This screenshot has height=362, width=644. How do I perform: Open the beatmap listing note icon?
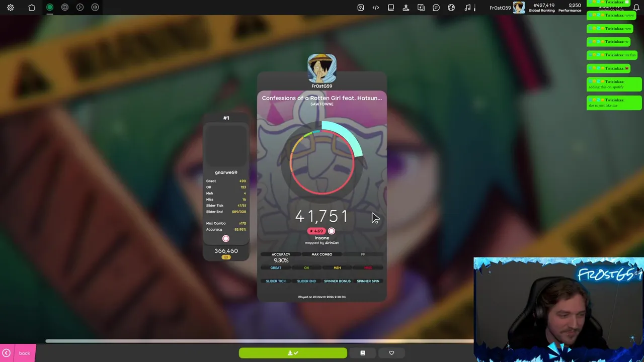pos(421,8)
